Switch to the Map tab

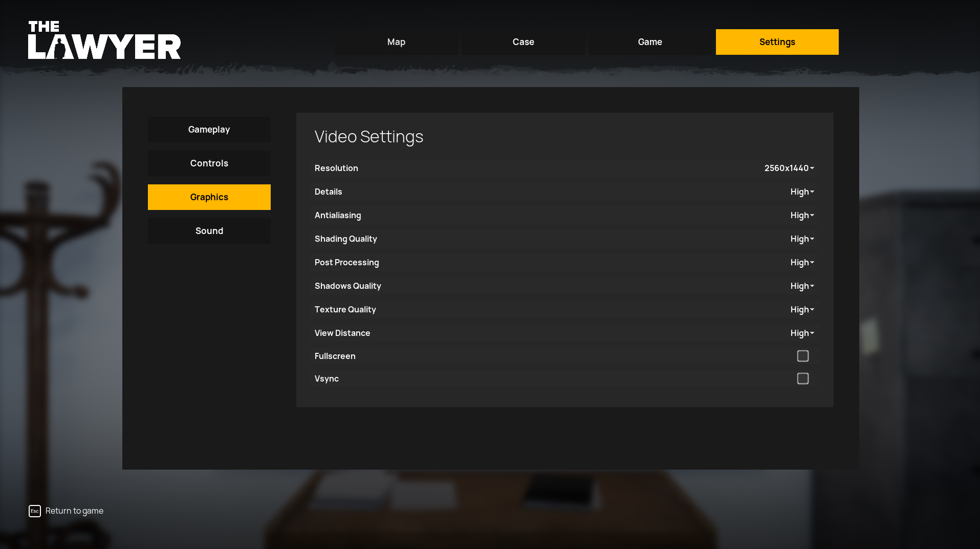(x=397, y=42)
